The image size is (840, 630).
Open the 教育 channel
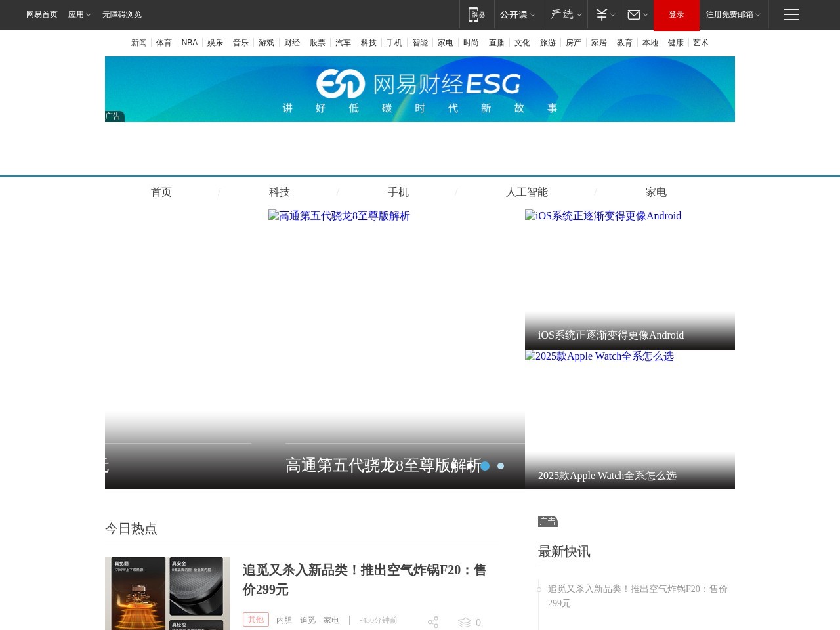point(625,43)
